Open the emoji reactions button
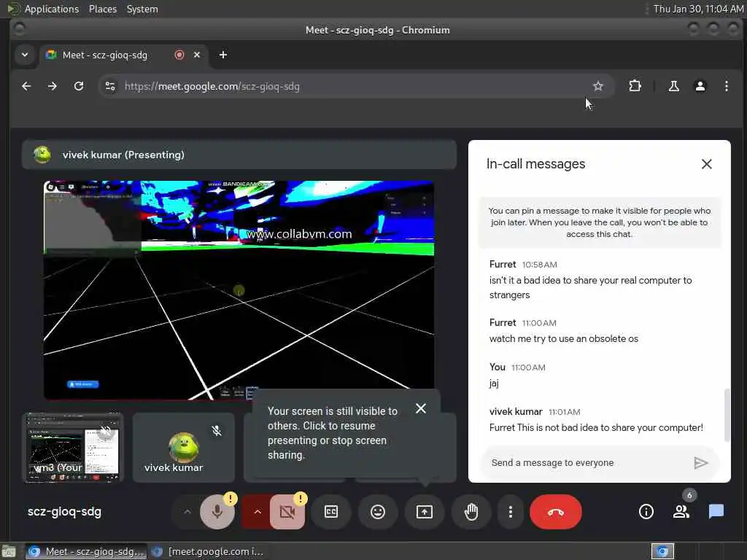 click(x=378, y=512)
